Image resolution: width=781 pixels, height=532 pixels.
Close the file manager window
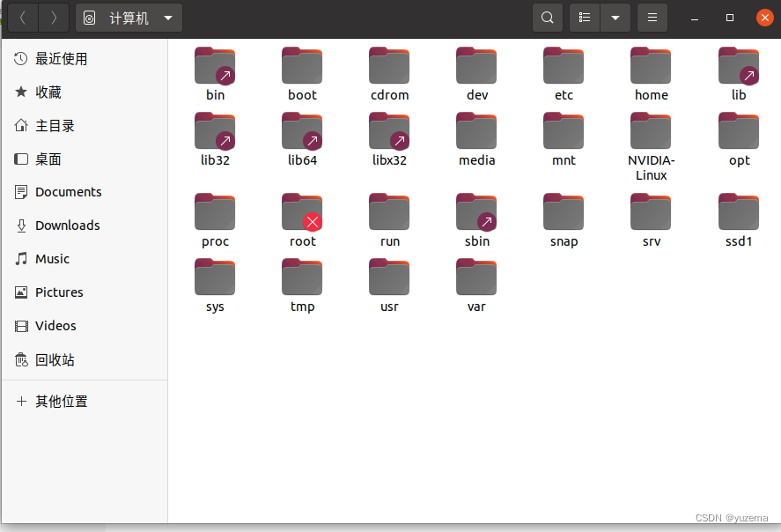click(x=764, y=18)
